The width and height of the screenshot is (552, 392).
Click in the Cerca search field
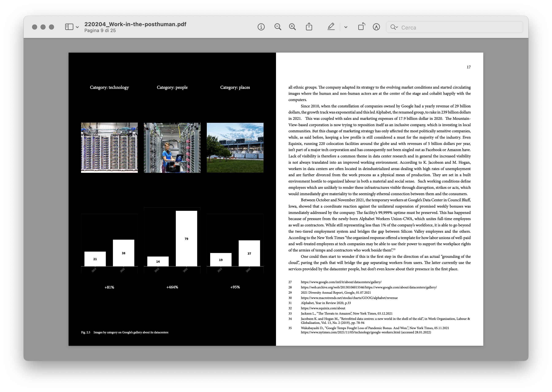click(x=459, y=27)
